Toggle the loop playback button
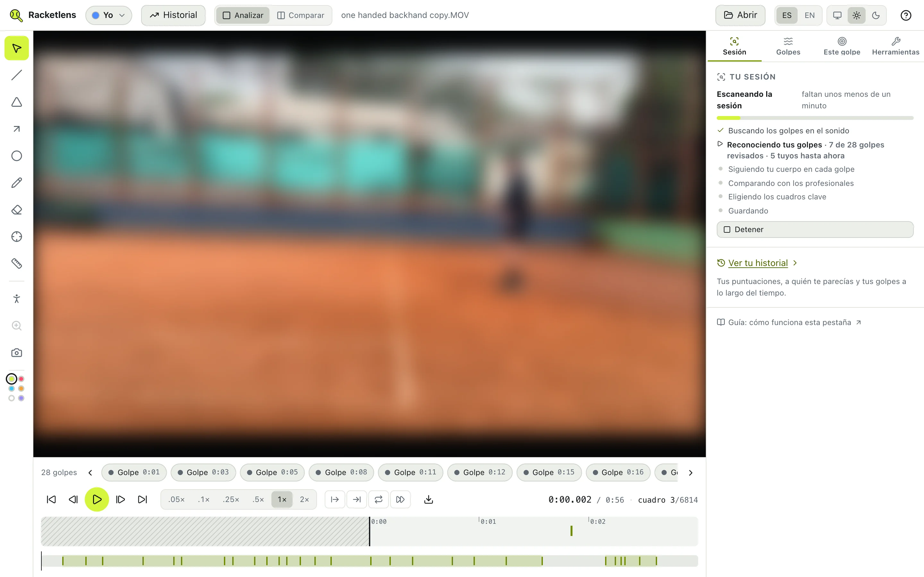The image size is (924, 577). pyautogui.click(x=378, y=499)
